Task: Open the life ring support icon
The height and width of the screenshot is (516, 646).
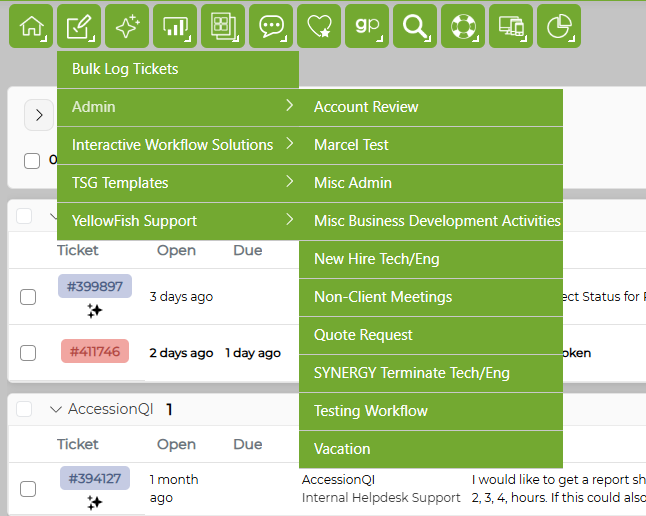Action: click(463, 26)
